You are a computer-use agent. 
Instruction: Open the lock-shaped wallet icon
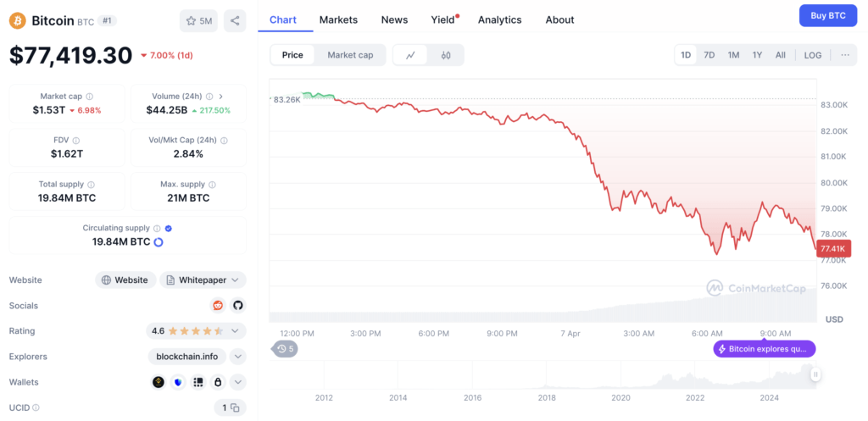[x=218, y=382]
